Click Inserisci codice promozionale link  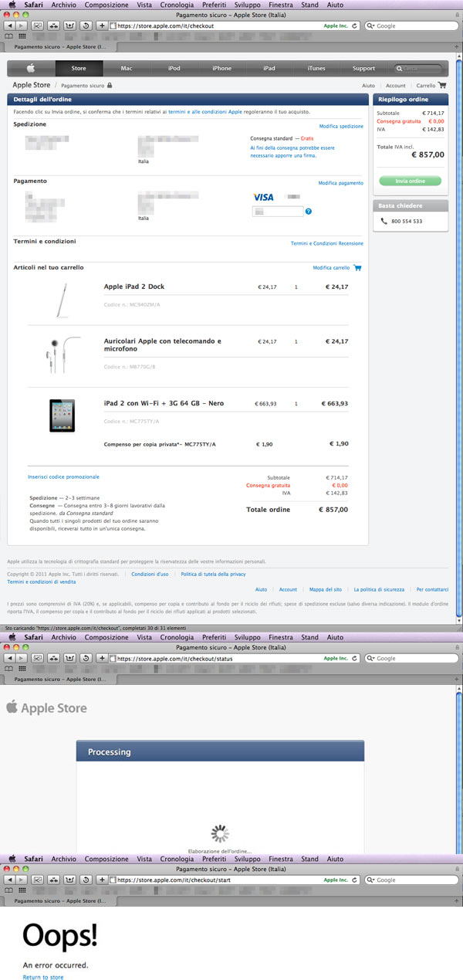point(63,477)
